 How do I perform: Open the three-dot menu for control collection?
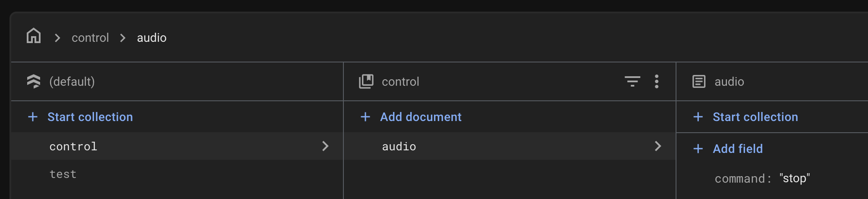click(x=656, y=81)
